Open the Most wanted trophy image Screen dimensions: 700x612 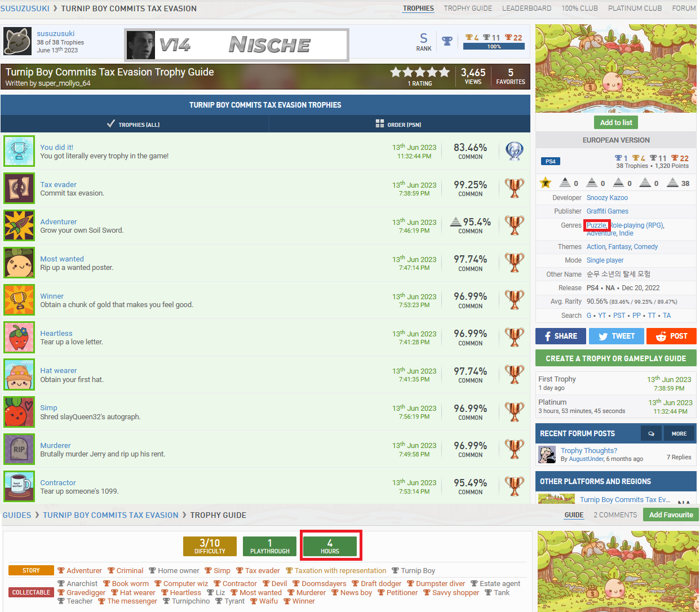click(19, 263)
